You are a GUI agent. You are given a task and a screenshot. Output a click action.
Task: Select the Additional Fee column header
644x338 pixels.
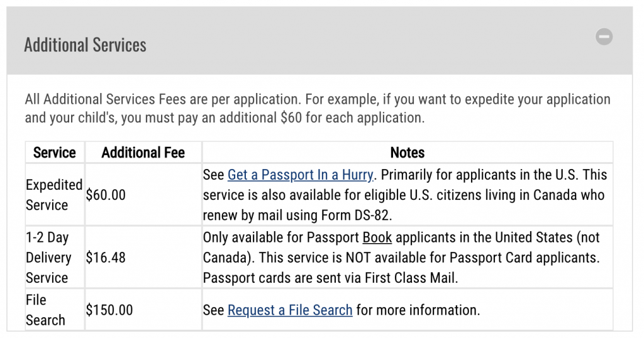[x=143, y=153]
